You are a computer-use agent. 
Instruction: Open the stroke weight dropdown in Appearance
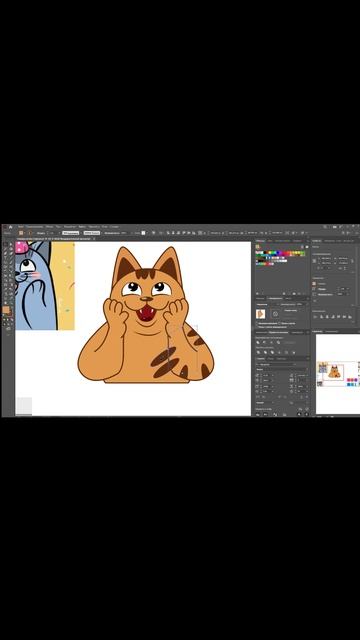(348, 289)
